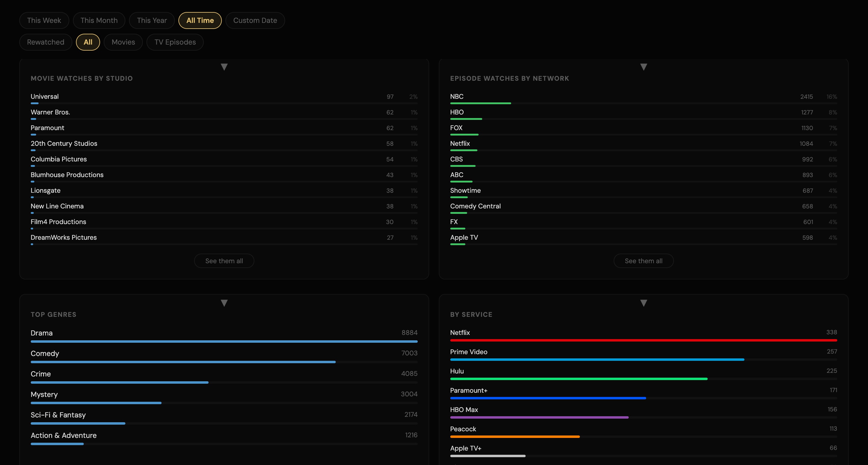Collapse the Top Genres panel arrow
This screenshot has height=465, width=868.
click(224, 303)
